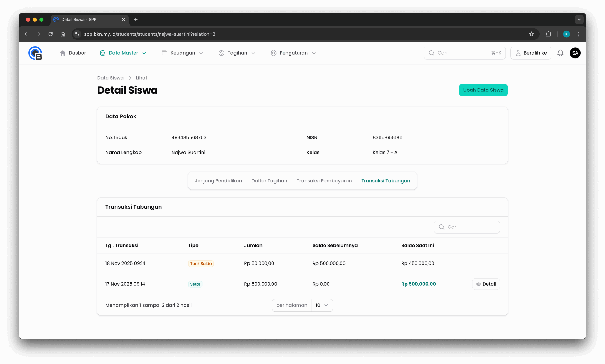Open the per halaman 10 selector

click(322, 305)
